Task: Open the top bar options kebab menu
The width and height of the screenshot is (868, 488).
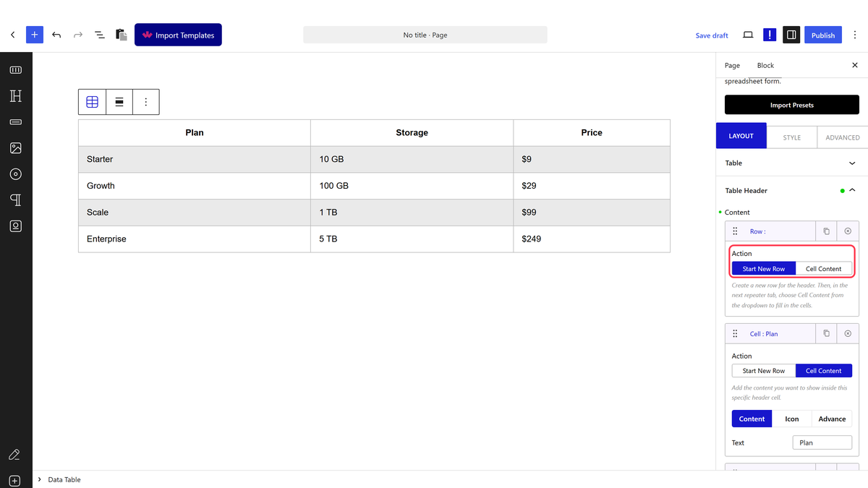Action: pos(855,35)
